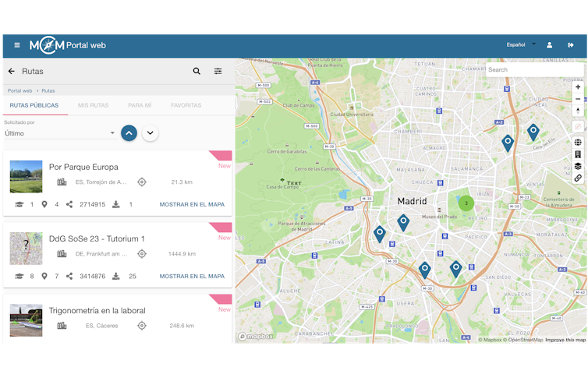Expand the Solicitado por 'Último' dropdown
The height and width of the screenshot is (367, 588).
click(60, 133)
